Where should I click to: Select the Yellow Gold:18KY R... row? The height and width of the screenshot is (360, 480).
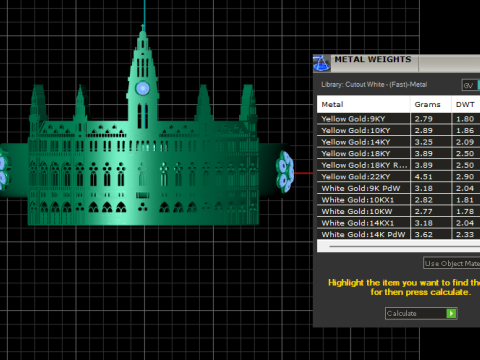click(x=398, y=165)
